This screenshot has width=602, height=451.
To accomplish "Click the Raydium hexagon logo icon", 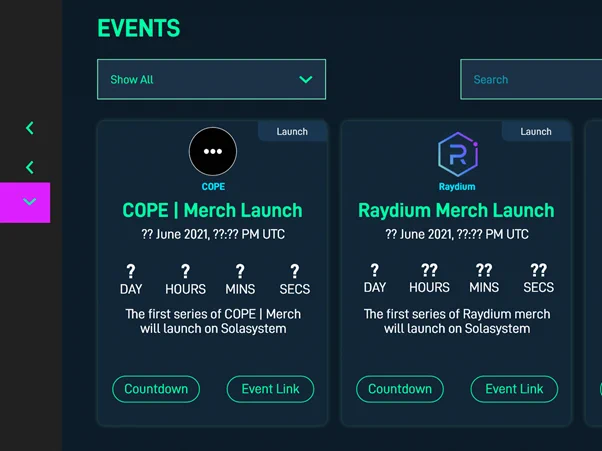I will [458, 154].
